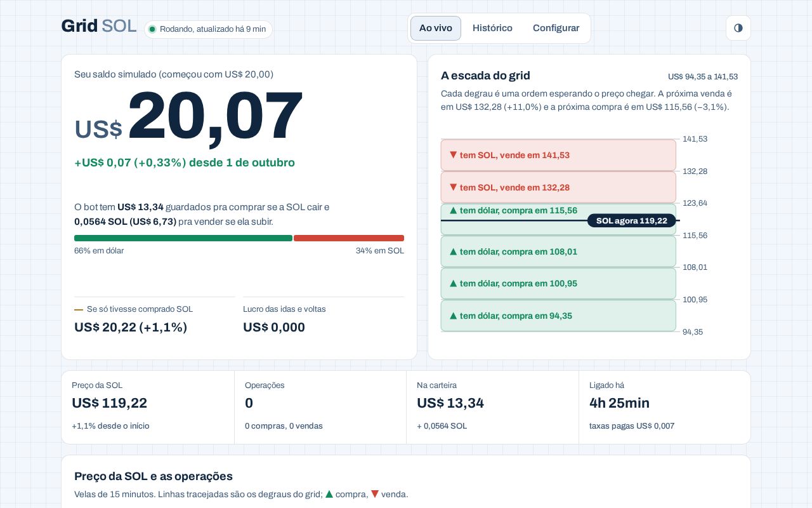This screenshot has height=508, width=812.
Task: Click the green up triangle on 108,01 rung
Action: [x=453, y=251]
